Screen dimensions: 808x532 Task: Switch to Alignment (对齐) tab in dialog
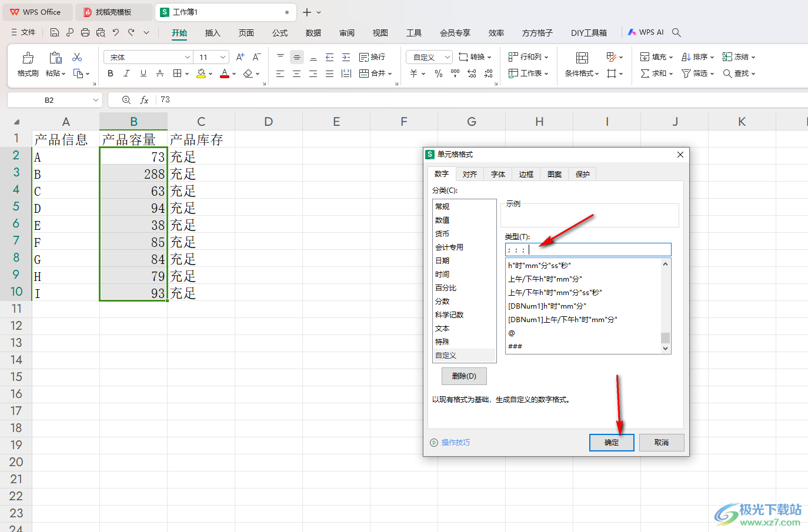click(x=470, y=174)
